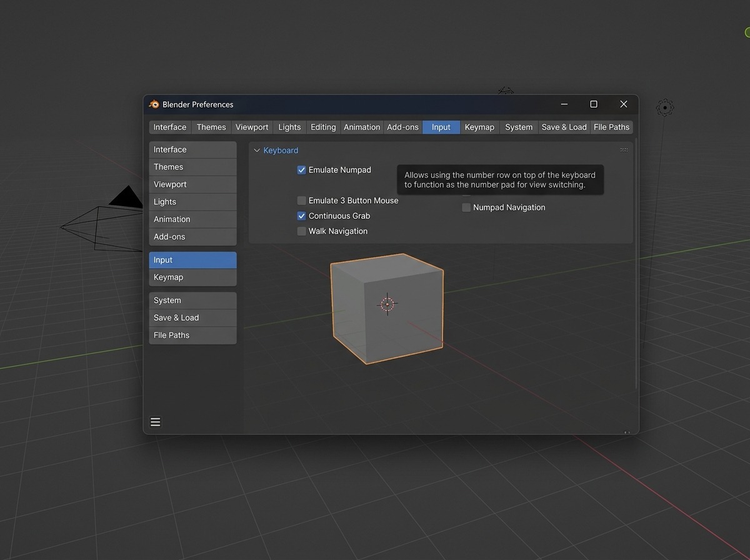Choose Interface in the left sidebar
Viewport: 750px width, 560px height.
click(x=192, y=149)
